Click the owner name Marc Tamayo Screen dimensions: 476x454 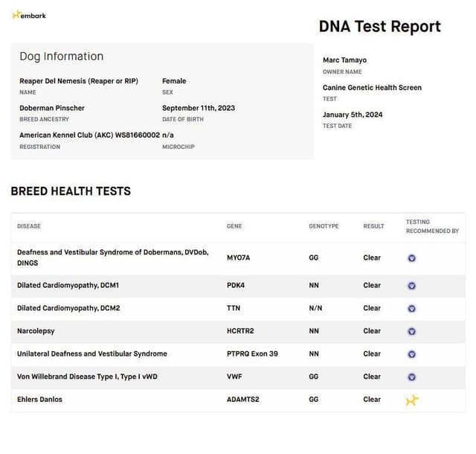pyautogui.click(x=344, y=60)
